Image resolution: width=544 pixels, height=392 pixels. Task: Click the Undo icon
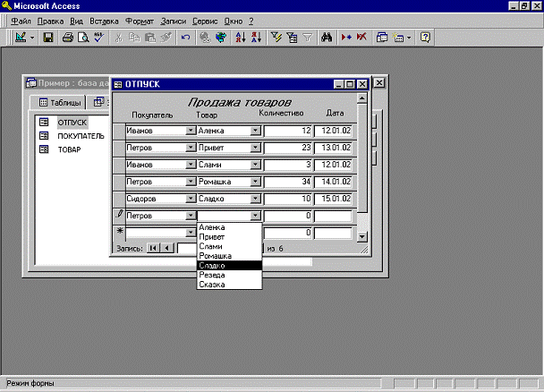tap(185, 38)
